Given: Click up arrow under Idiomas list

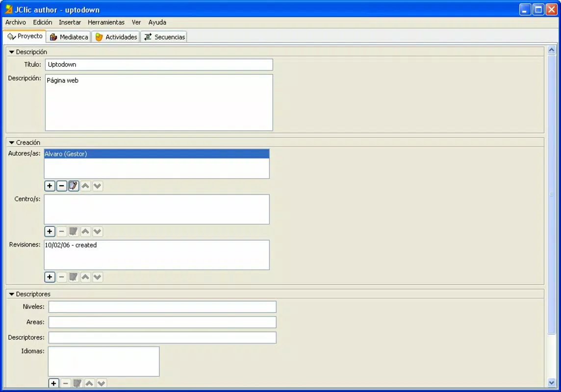Looking at the screenshot, I should pos(89,383).
